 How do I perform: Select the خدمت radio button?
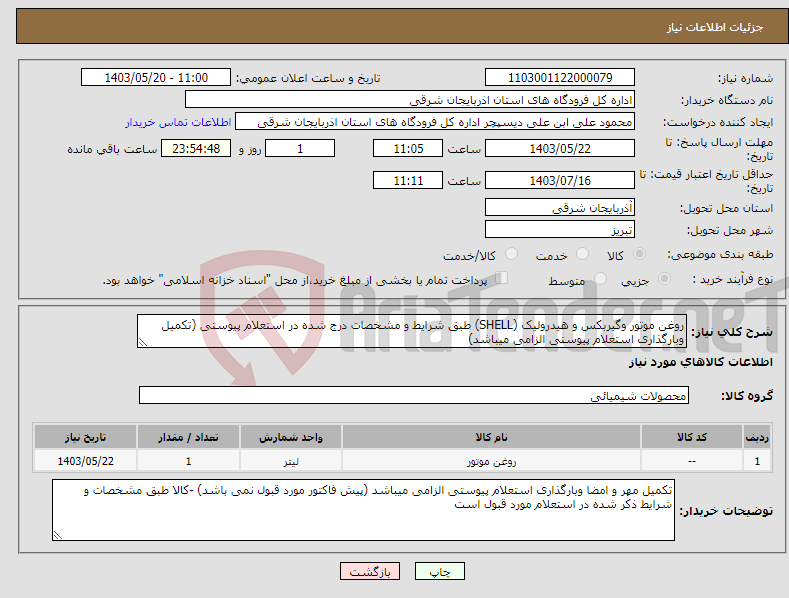coord(582,254)
